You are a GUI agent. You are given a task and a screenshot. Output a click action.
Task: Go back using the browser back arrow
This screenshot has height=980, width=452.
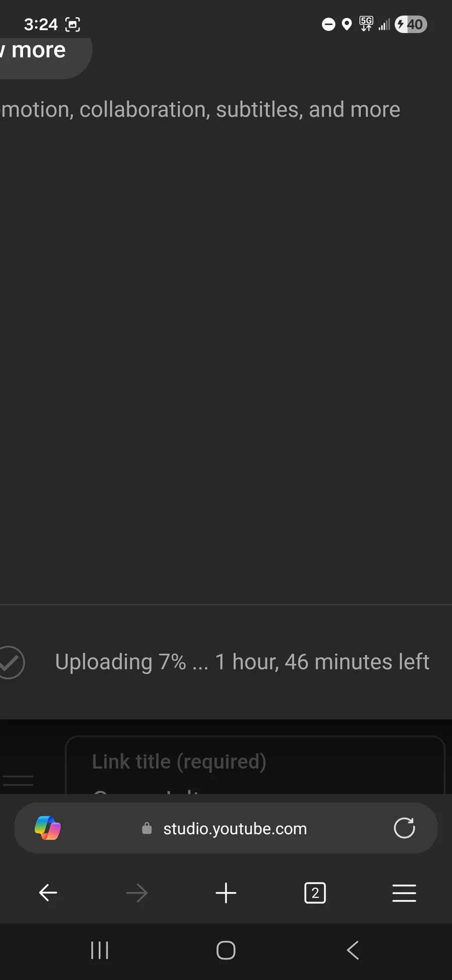point(48,893)
